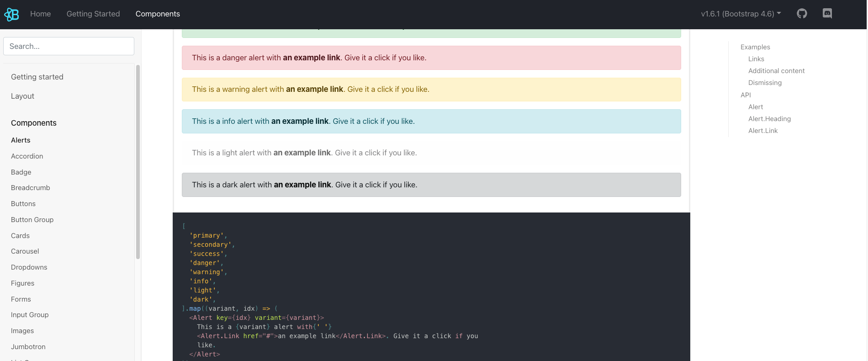Jump to Links in table of contents
This screenshot has width=868, height=361.
(x=756, y=59)
